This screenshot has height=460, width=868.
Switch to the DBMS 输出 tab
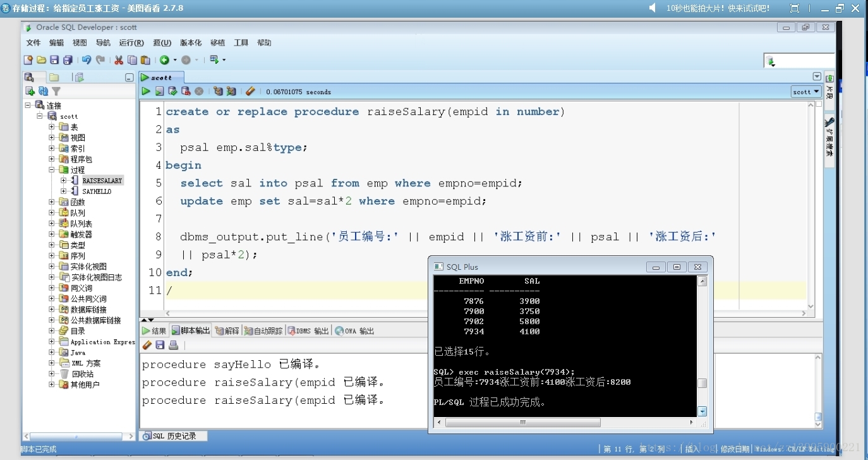tap(308, 330)
